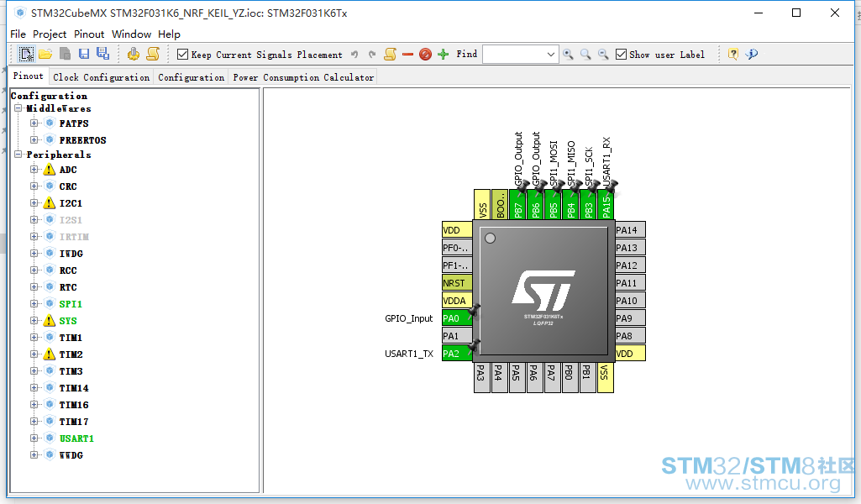Viewport: 861px width, 504px height.
Task: Click the green plus expand icon
Action: point(444,54)
